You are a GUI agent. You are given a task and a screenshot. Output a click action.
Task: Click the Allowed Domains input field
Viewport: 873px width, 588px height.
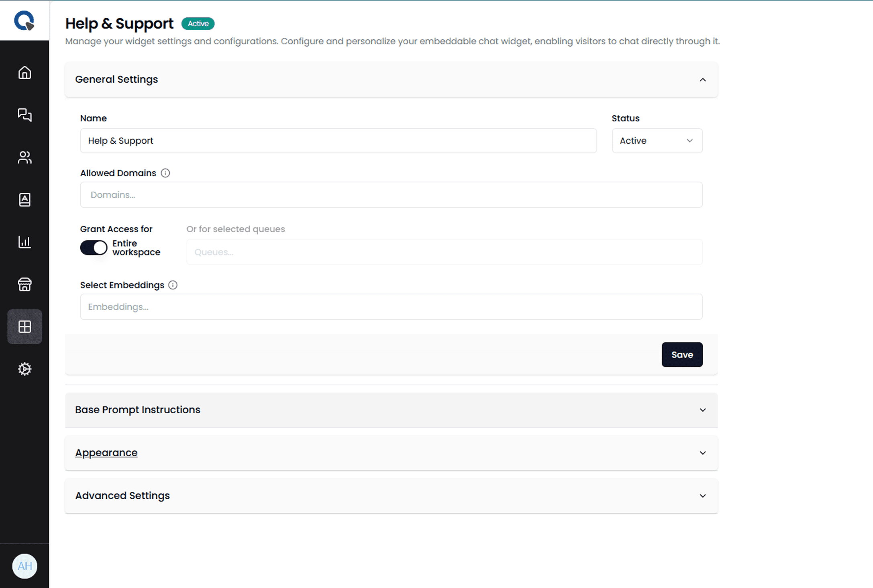[x=391, y=195]
